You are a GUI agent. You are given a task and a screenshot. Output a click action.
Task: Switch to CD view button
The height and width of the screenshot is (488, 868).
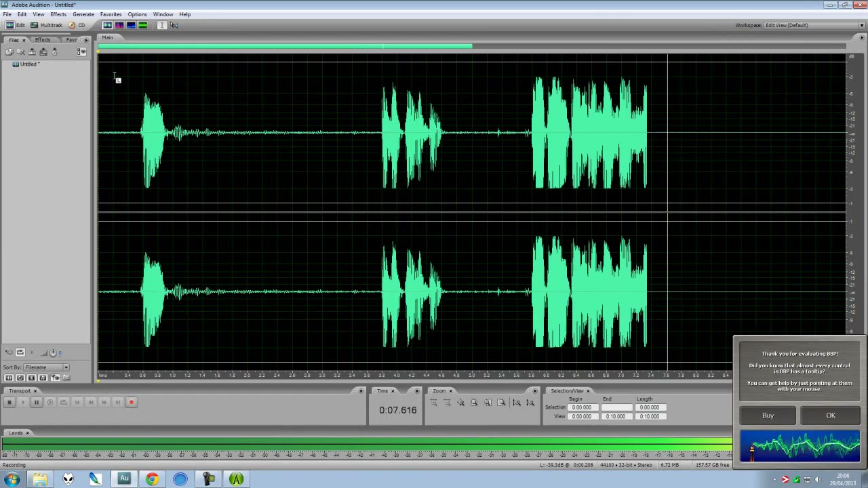(x=77, y=25)
